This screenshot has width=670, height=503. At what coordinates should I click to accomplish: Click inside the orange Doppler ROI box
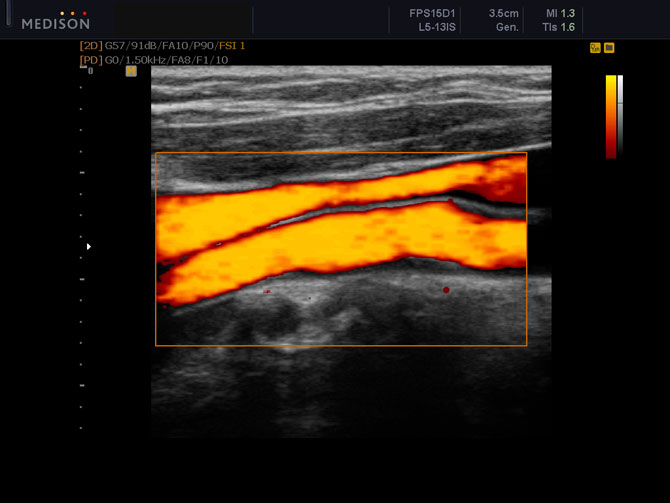[x=341, y=249]
